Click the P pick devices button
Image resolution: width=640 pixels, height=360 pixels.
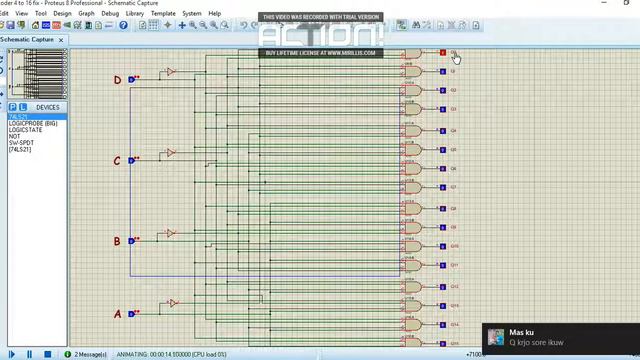13,107
